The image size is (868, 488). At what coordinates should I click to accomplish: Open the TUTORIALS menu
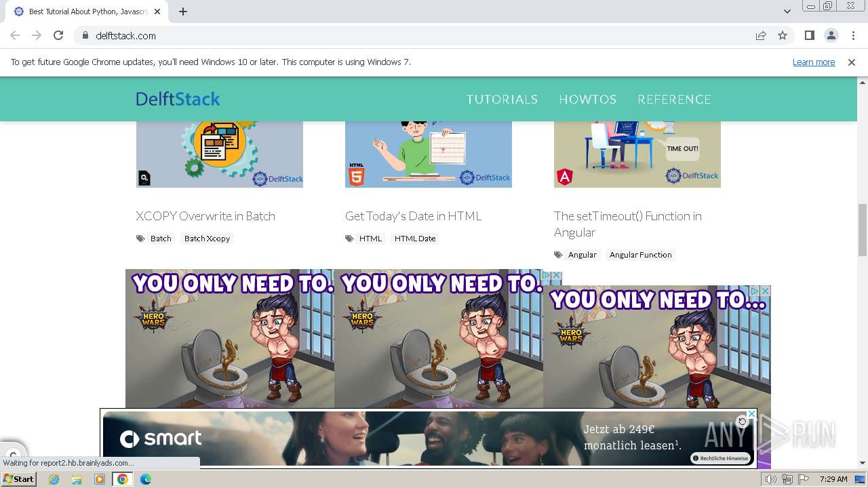pyautogui.click(x=502, y=99)
